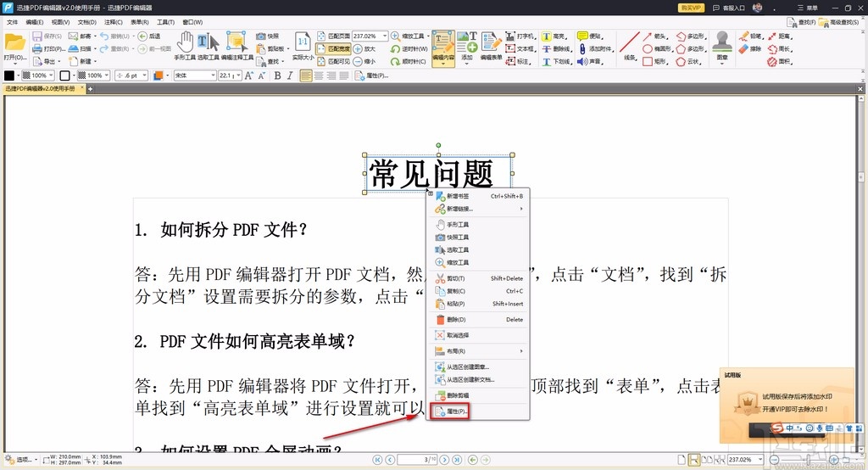Pick the 椭圆形 ellipse shape tool

(x=657, y=48)
